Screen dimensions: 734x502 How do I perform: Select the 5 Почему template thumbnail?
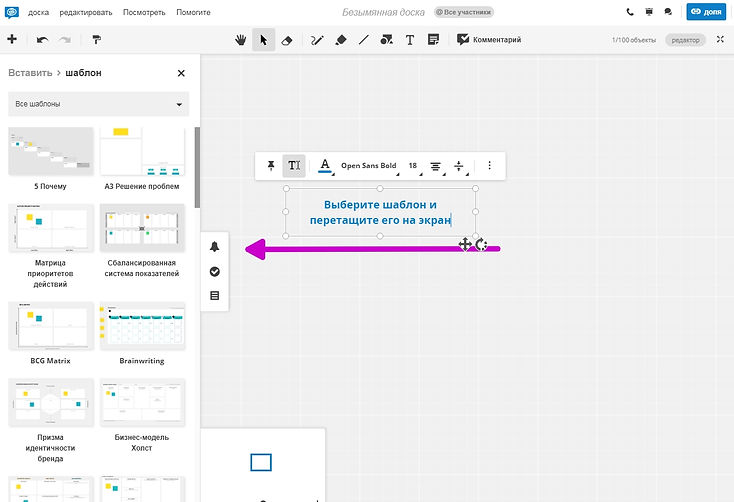coord(51,151)
